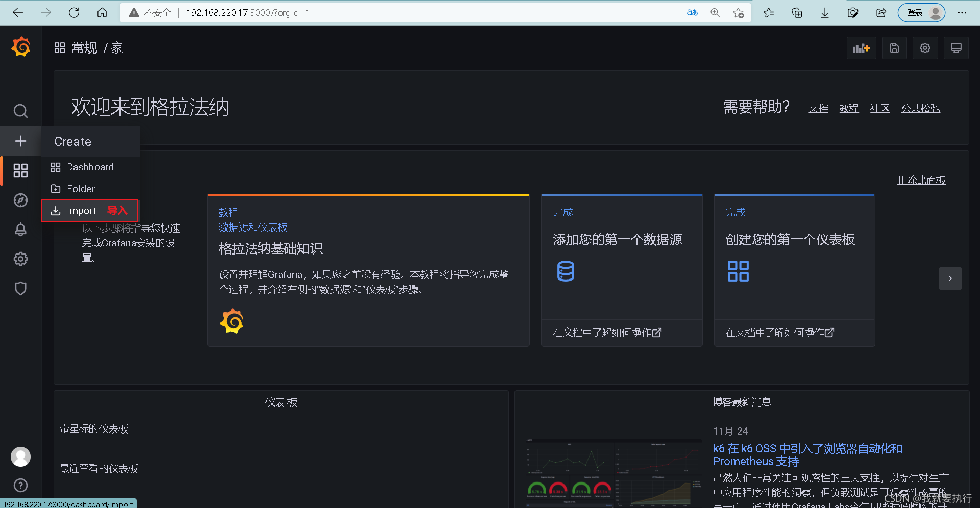980x508 pixels.
Task: Click the 文档 help link
Action: click(x=818, y=108)
